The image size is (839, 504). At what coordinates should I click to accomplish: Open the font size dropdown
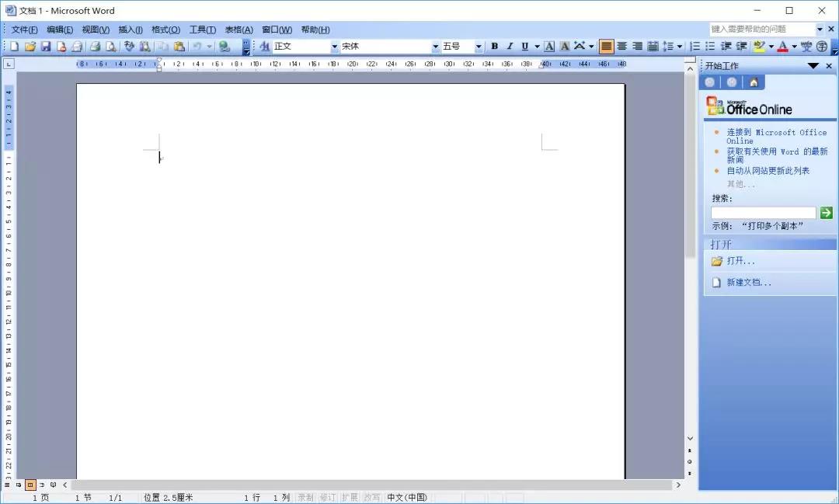479,46
